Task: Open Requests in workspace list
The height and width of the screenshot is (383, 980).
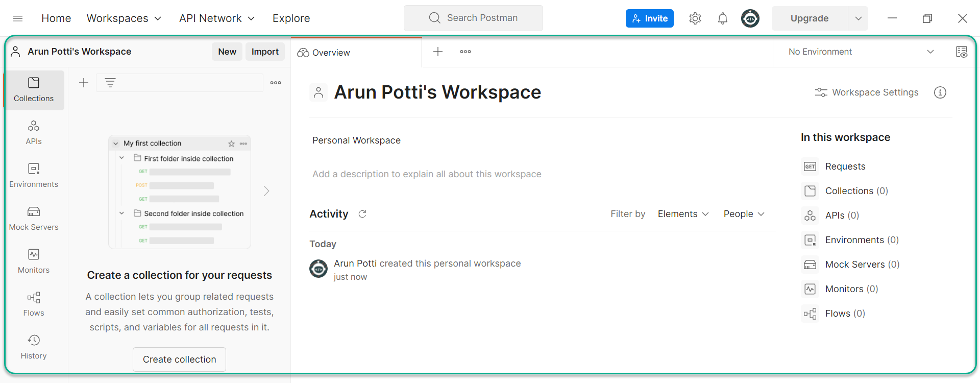Action: coord(845,166)
